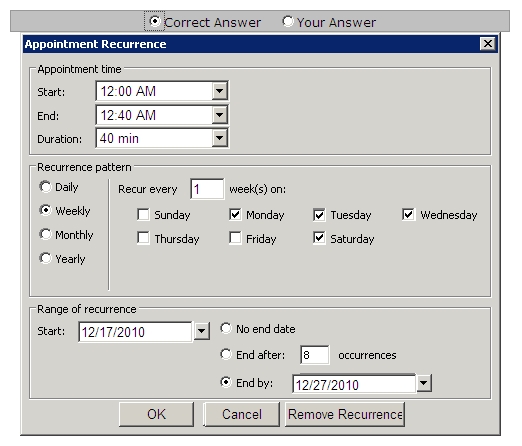
Task: Click the Remove Recurrence button
Action: [345, 414]
